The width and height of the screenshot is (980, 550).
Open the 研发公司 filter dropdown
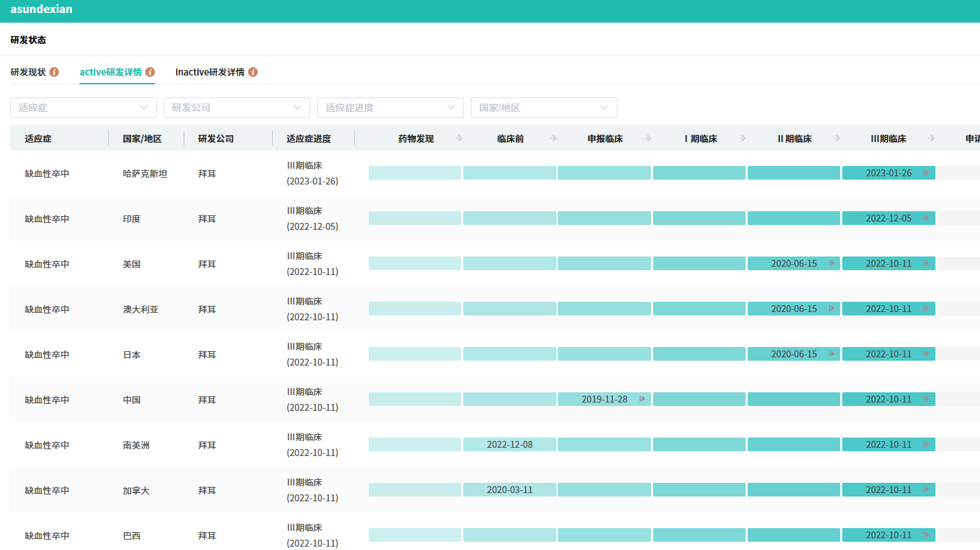tap(236, 108)
